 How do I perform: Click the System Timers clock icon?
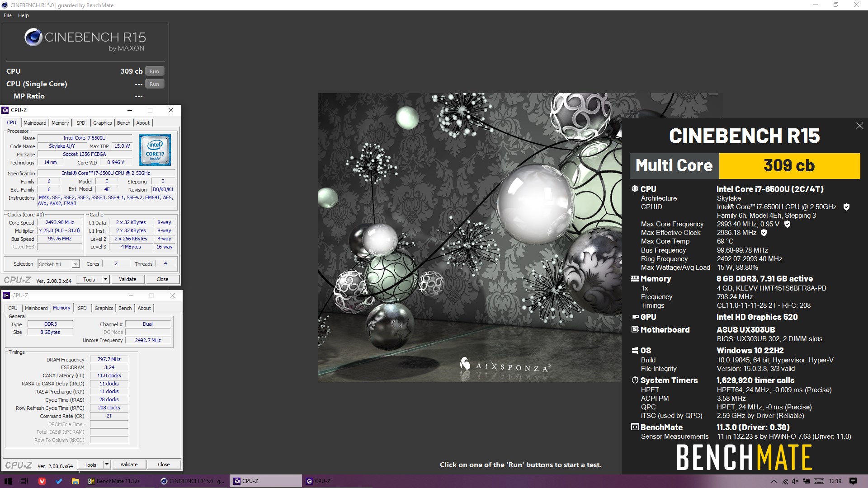635,380
